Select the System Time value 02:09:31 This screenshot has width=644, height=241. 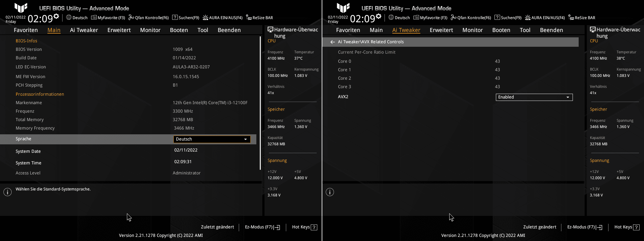pos(183,162)
